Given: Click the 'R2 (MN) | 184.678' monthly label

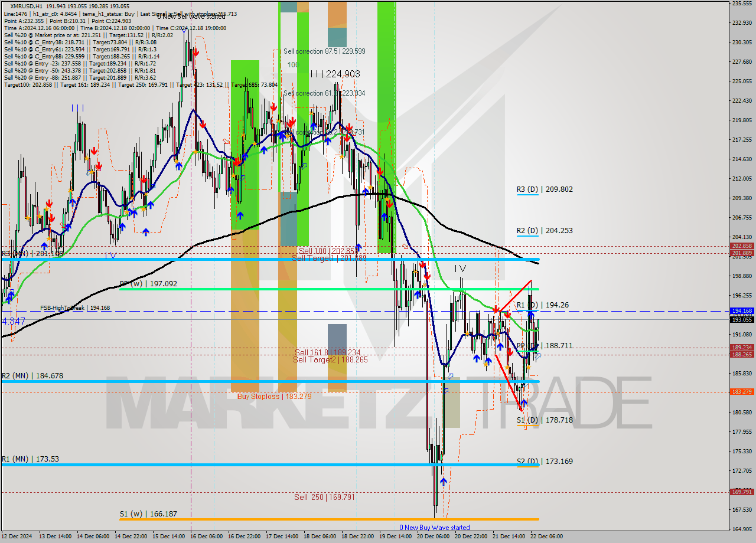Looking at the screenshot, I should [x=32, y=375].
